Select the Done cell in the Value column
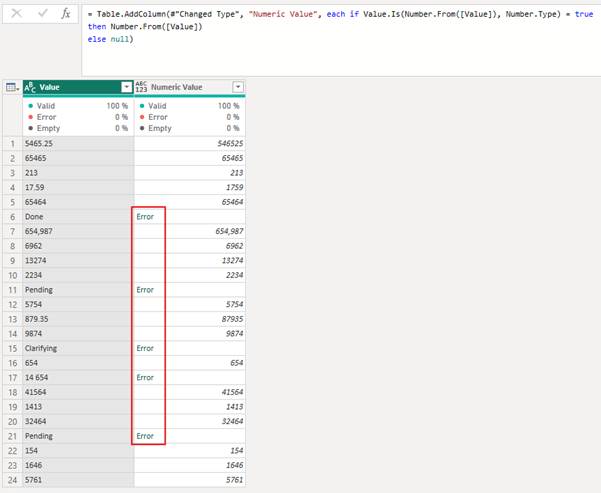Image resolution: width=601 pixels, height=493 pixels. pos(76,216)
